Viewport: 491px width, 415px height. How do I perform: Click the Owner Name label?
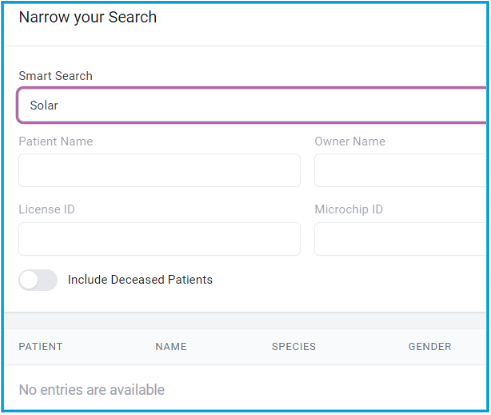[350, 142]
